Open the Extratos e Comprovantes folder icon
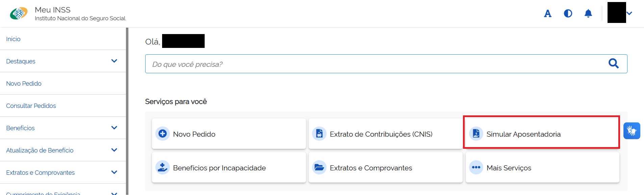 coord(319,167)
